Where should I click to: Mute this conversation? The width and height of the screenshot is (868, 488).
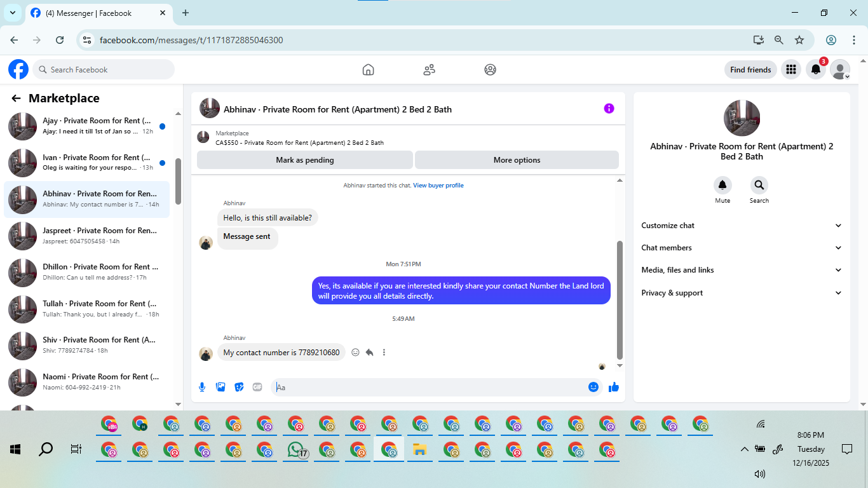(x=722, y=186)
